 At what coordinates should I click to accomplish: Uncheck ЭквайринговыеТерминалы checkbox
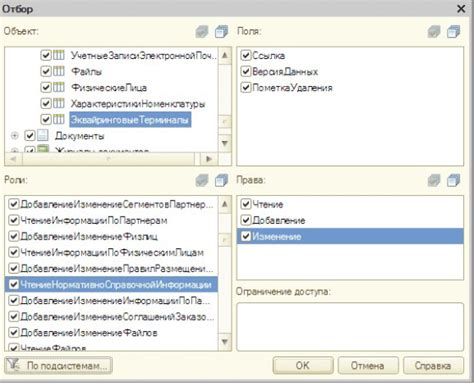pos(46,119)
